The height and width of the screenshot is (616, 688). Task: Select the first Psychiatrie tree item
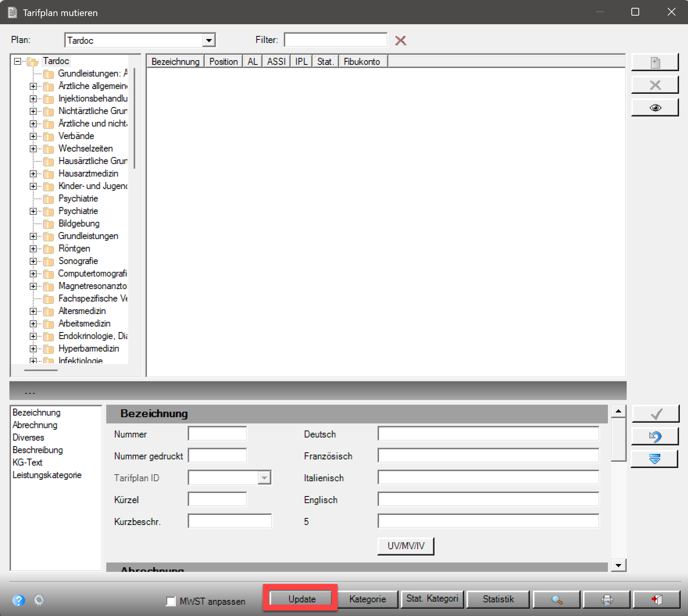(x=78, y=198)
